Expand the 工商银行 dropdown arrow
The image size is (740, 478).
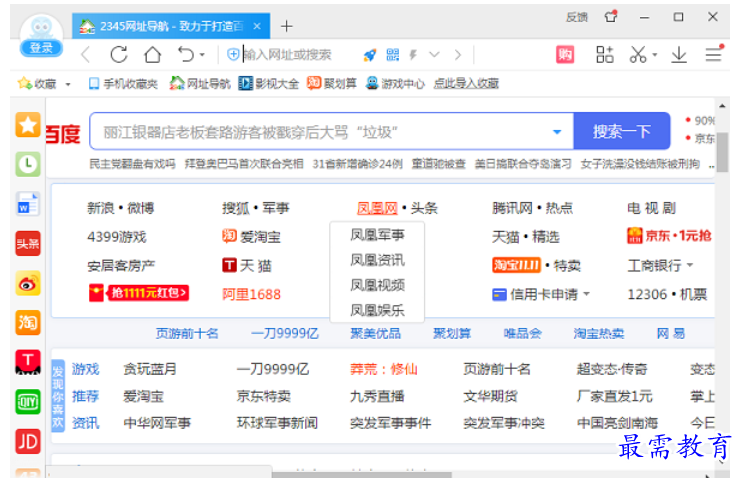(690, 265)
